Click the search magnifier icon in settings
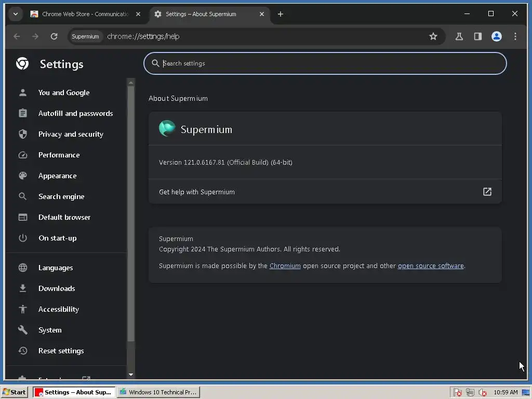 coord(155,63)
